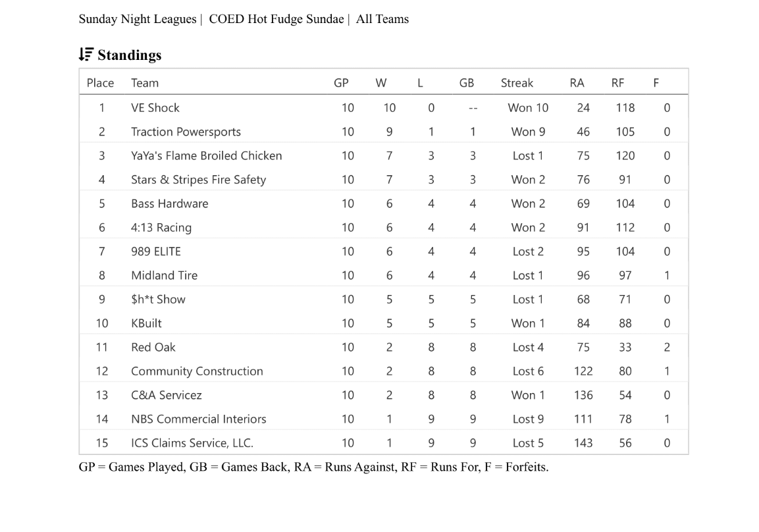Open the VE Shock team
759x532 pixels.
(155, 108)
